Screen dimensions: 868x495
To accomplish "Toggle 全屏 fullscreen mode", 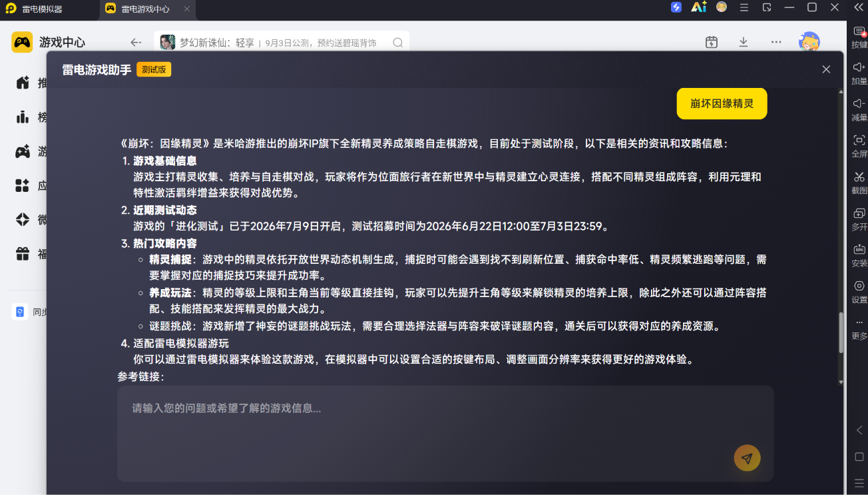I will 859,146.
